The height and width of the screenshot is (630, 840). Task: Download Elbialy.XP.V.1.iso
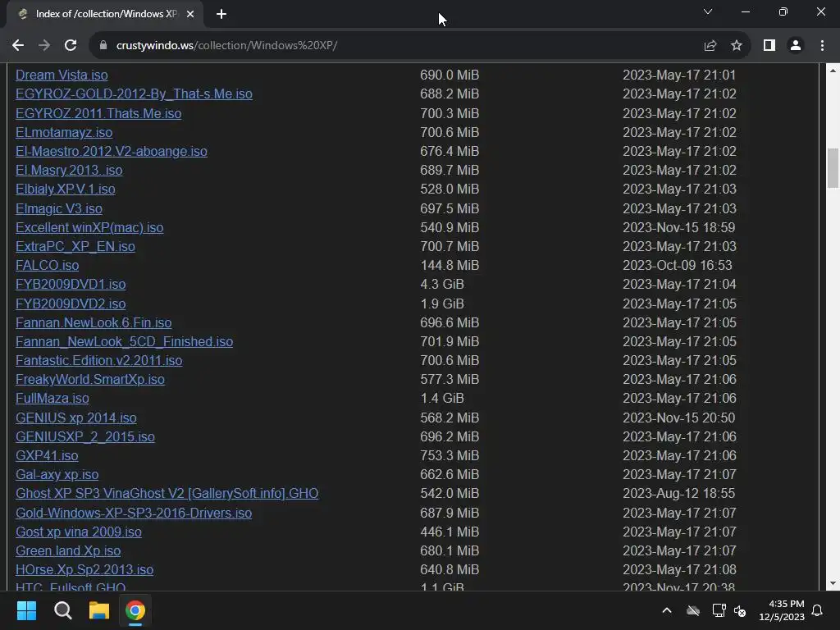point(66,189)
